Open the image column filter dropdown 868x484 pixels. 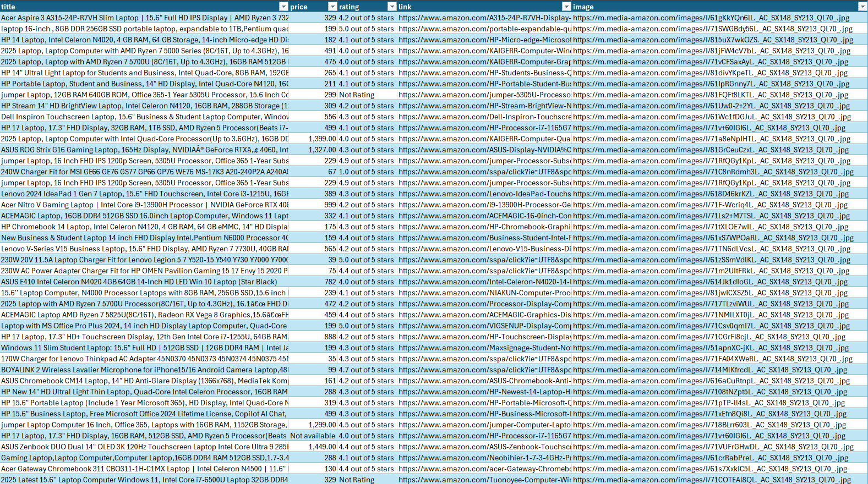coord(862,7)
